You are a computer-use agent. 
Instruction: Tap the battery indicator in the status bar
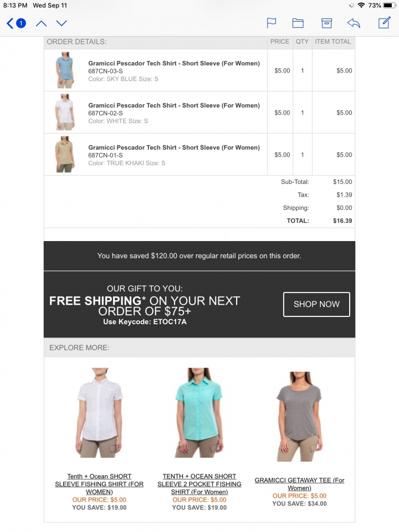pyautogui.click(x=390, y=6)
